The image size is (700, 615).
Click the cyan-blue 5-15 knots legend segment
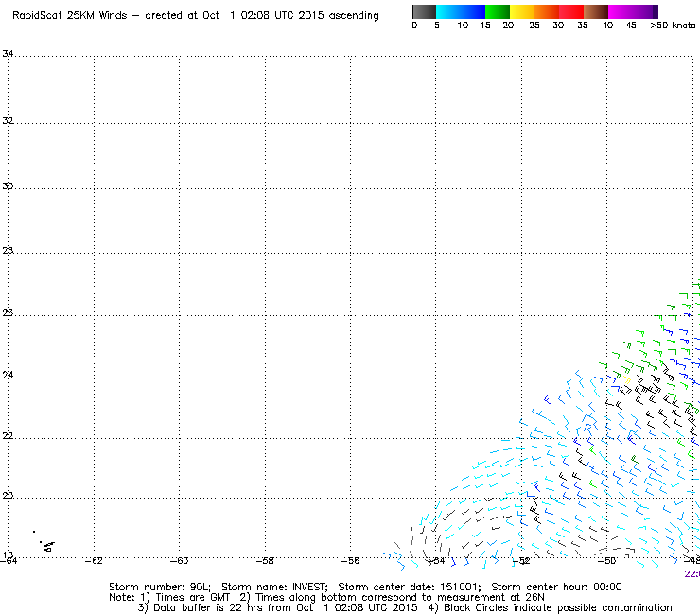click(461, 11)
